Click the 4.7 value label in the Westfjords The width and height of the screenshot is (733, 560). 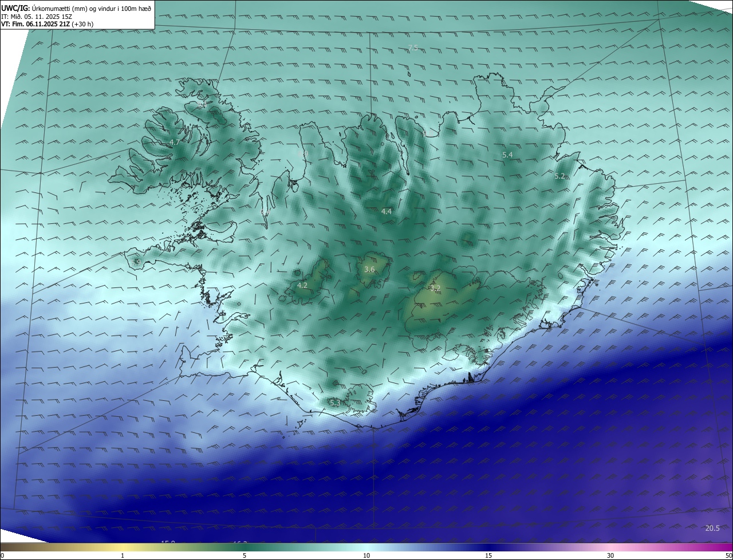click(x=175, y=142)
